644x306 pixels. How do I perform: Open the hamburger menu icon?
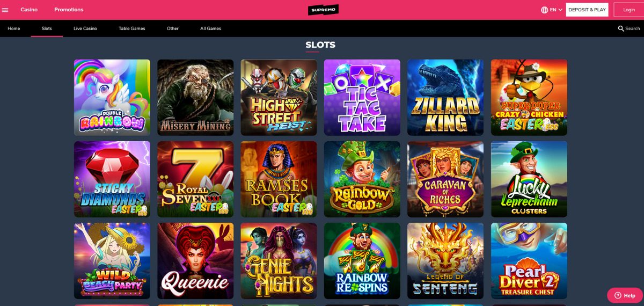(x=5, y=10)
